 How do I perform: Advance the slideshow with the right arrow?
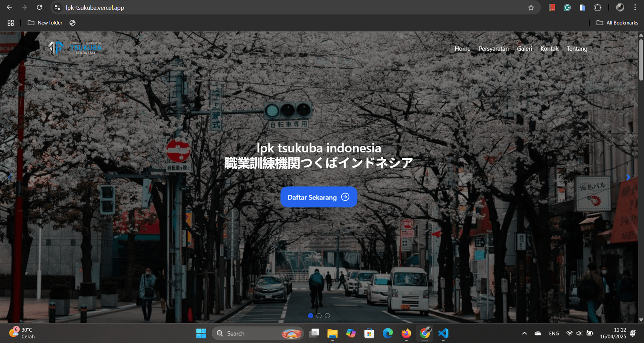click(628, 177)
